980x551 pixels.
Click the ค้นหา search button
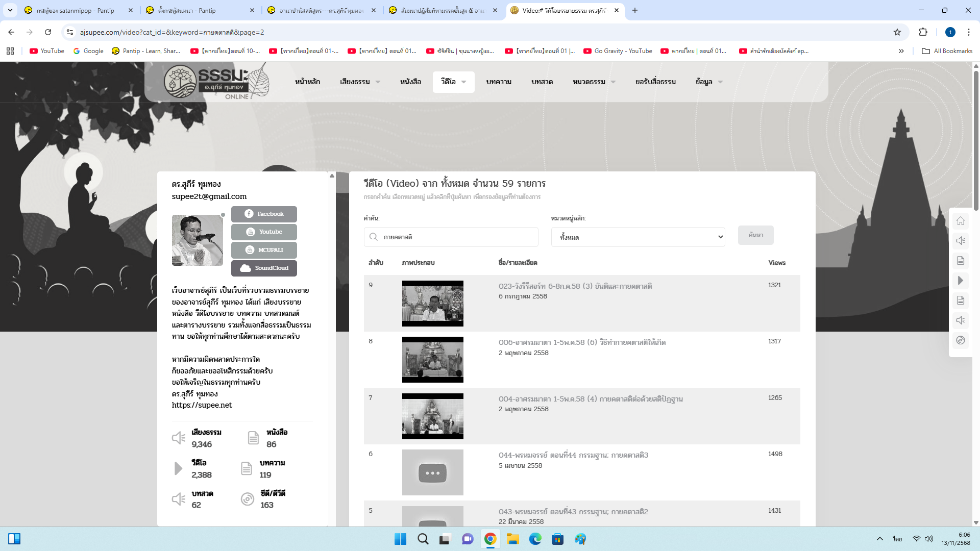click(755, 235)
